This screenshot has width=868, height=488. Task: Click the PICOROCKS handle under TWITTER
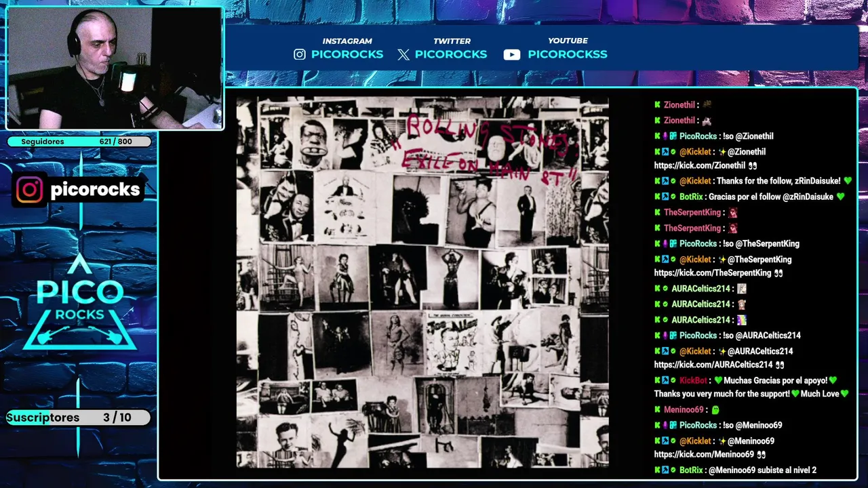click(451, 54)
